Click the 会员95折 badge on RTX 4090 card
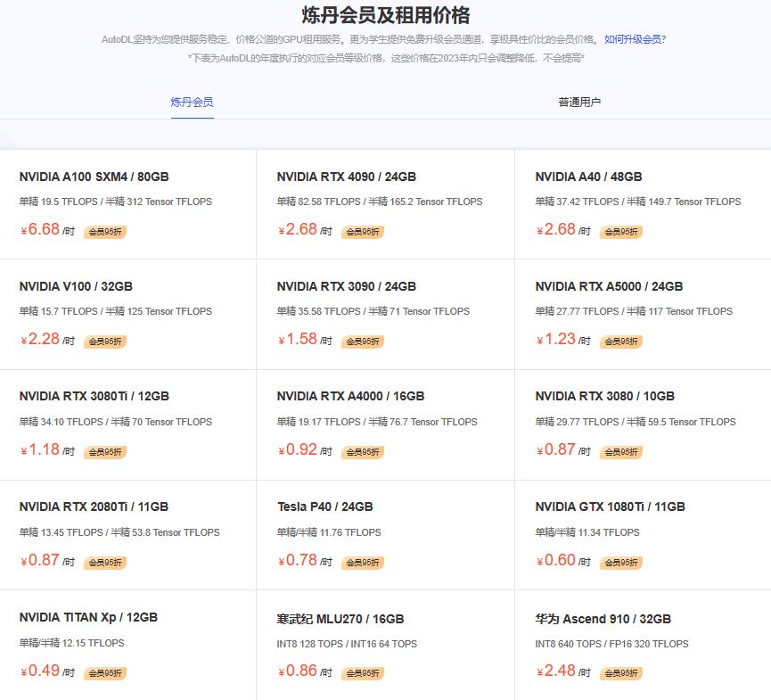The width and height of the screenshot is (771, 700). pyautogui.click(x=363, y=232)
